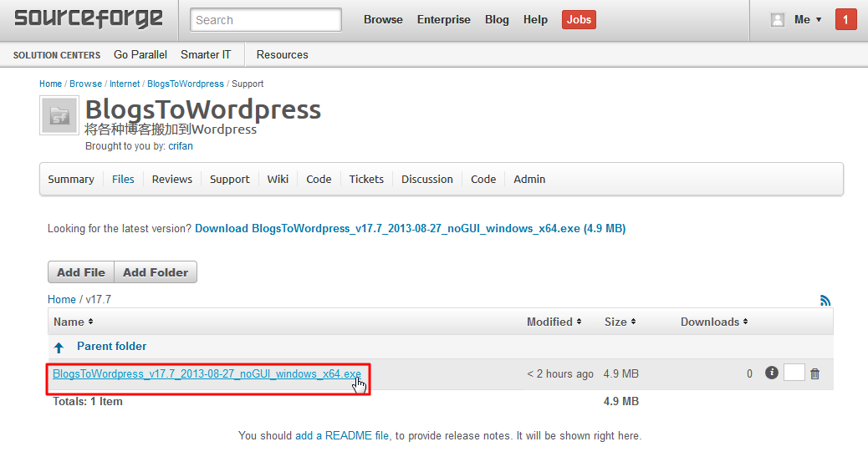Image resolution: width=868 pixels, height=462 pixels.
Task: Click the Search input field
Action: coord(266,20)
